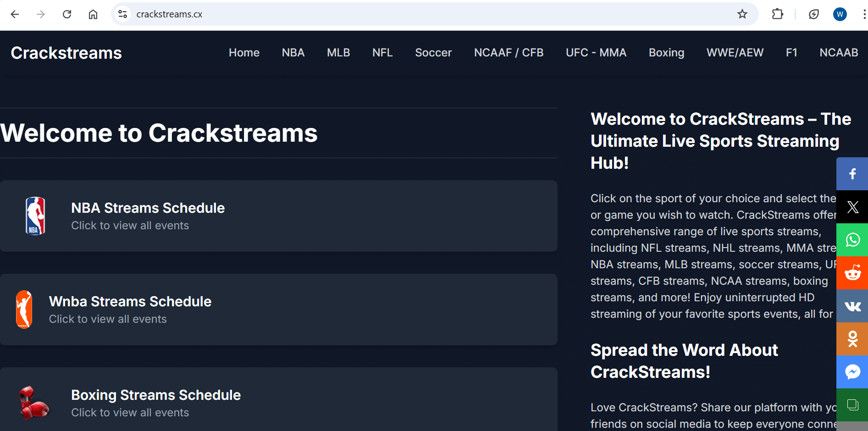The image size is (868, 431).
Task: Click 'Spread the Word About CrackStreams!' heading
Action: [684, 361]
